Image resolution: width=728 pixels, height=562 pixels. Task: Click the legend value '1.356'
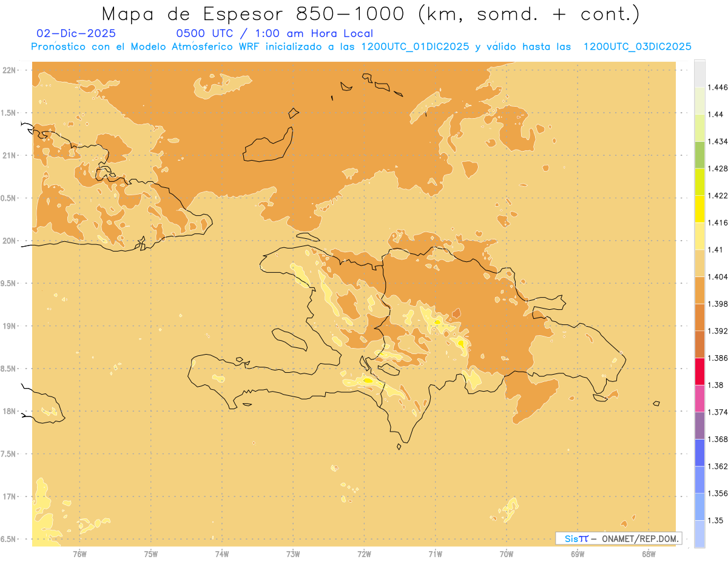[718, 493]
